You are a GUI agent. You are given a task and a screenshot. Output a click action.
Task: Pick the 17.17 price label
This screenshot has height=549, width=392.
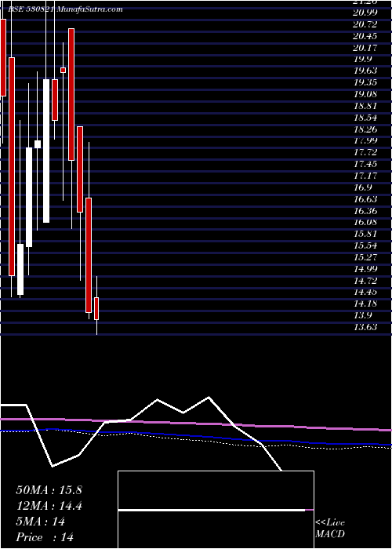coord(365,176)
